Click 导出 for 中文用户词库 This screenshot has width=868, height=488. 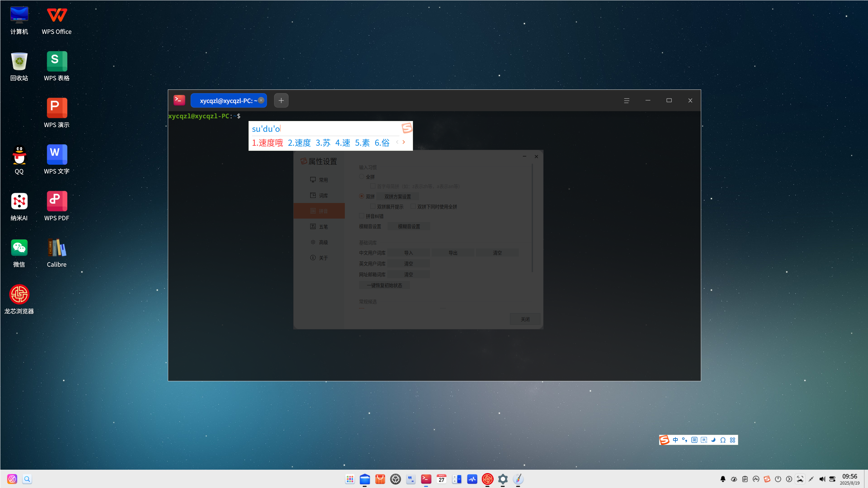[x=453, y=253]
